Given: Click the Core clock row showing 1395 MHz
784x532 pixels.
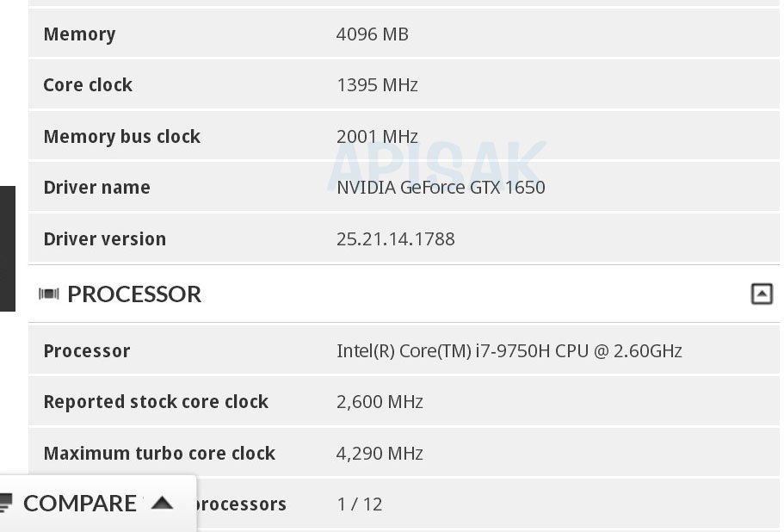Looking at the screenshot, I should pyautogui.click(x=378, y=85).
